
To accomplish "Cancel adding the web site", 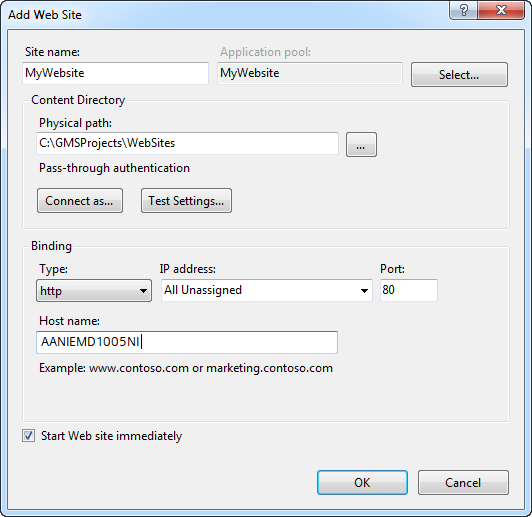I will tap(463, 482).
